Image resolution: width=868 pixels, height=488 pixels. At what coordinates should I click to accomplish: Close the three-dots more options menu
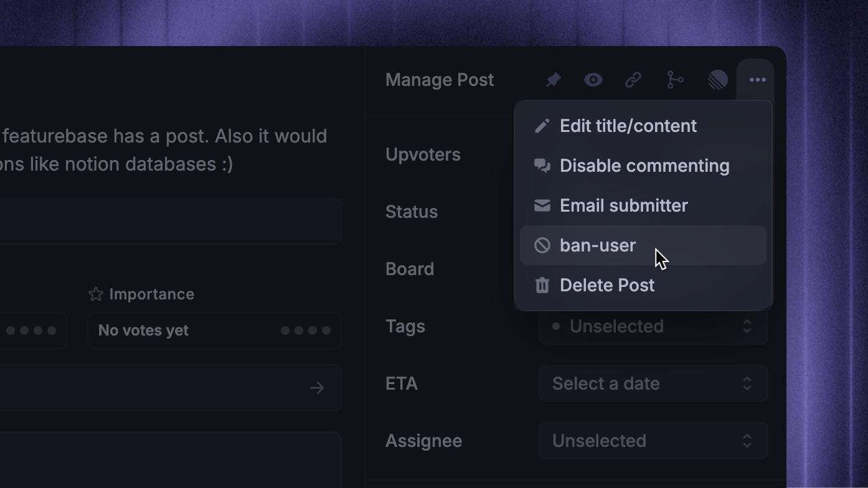coord(757,80)
